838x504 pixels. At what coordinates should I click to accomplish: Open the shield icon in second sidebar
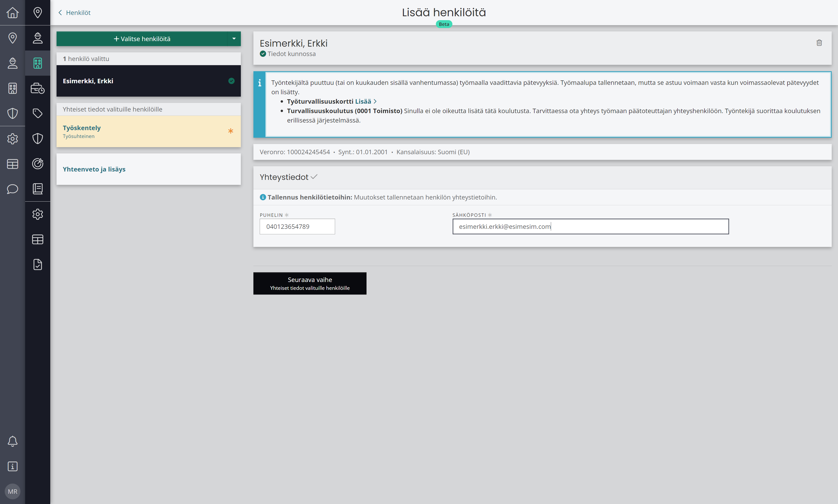38,139
